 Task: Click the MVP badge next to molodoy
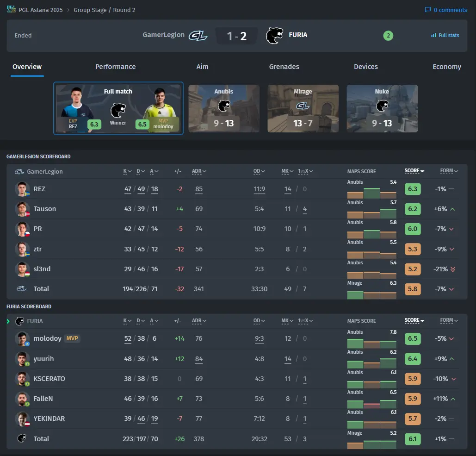(x=72, y=338)
